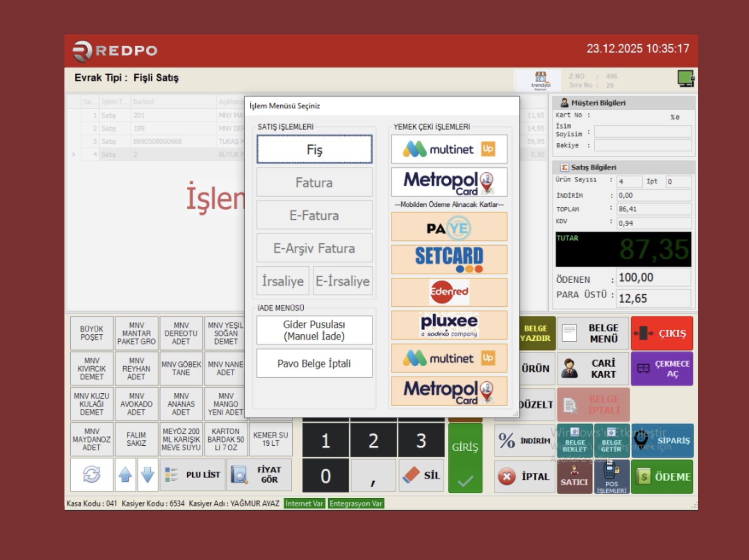Screen dimensions: 749x560
Task: Open the purple ÇEKMECE AÇ drawer button
Action: (662, 368)
